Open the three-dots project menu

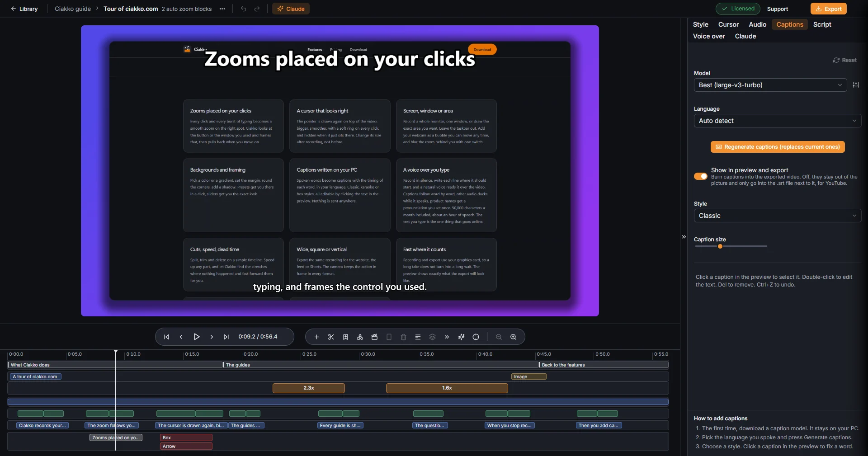(222, 9)
